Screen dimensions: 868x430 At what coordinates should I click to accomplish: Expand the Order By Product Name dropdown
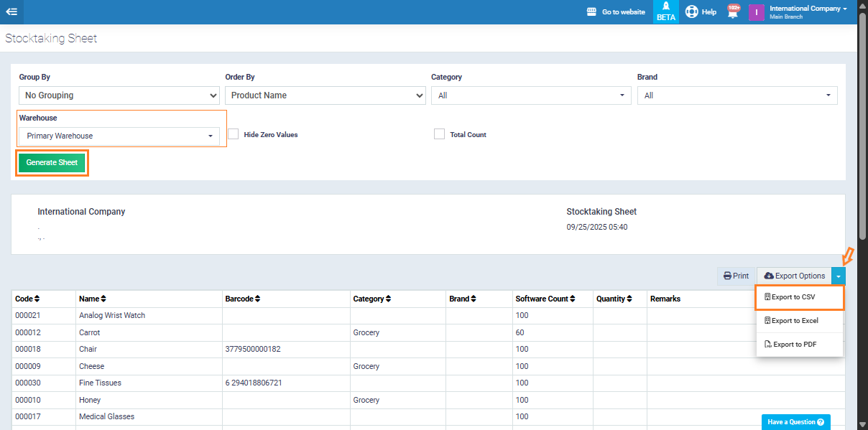(x=325, y=95)
